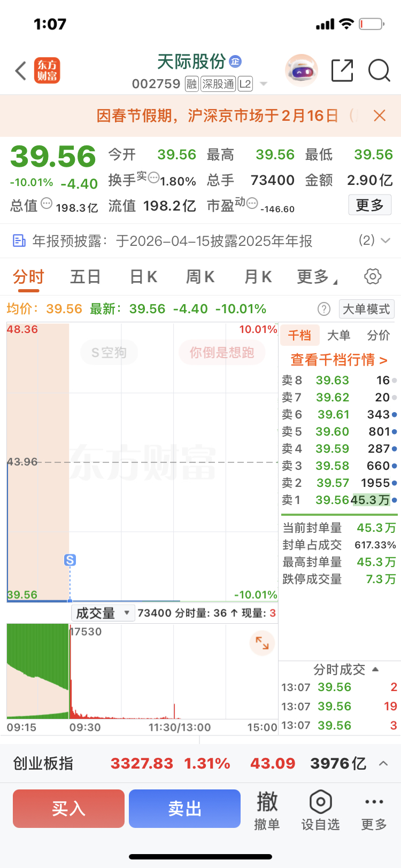Image resolution: width=401 pixels, height=868 pixels.
Task: Open the 成交量 indicator dropdown
Action: click(x=102, y=613)
